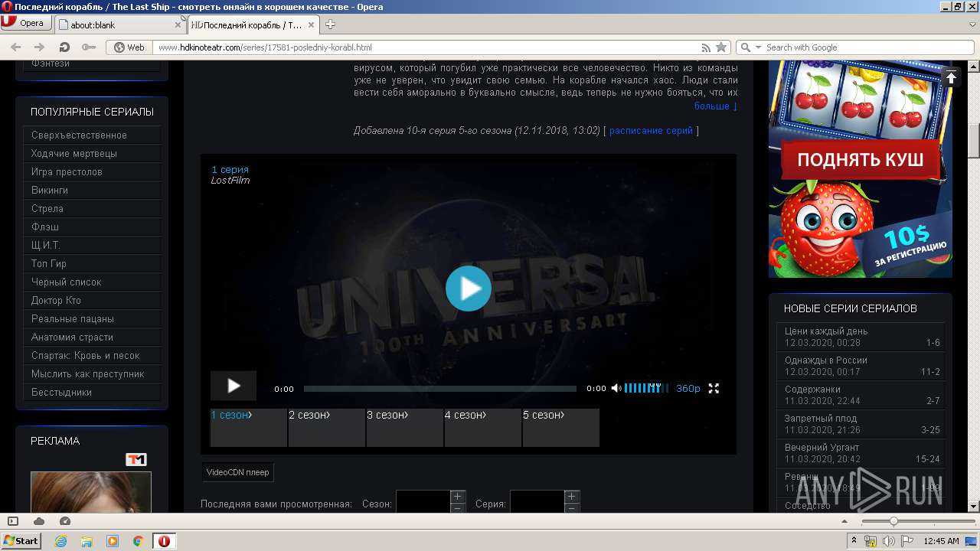Click the Opera Link cloud icon
This screenshot has width=980, height=551.
(39, 521)
